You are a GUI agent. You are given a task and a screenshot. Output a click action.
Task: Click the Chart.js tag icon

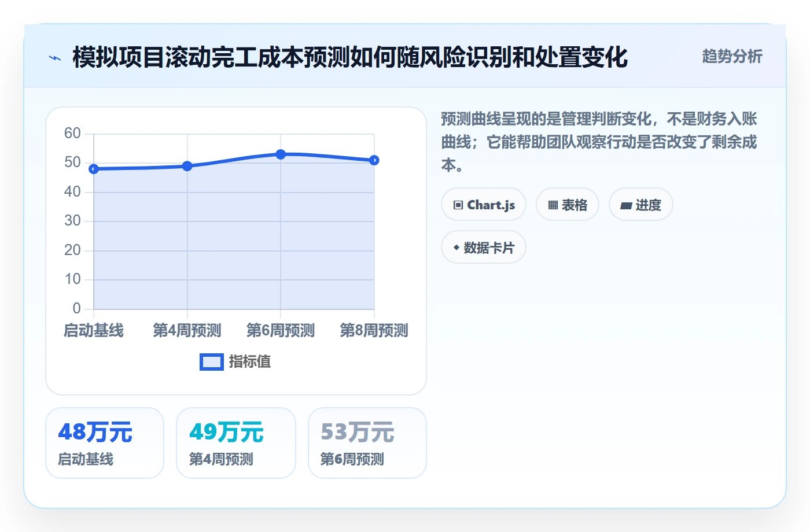coord(458,205)
